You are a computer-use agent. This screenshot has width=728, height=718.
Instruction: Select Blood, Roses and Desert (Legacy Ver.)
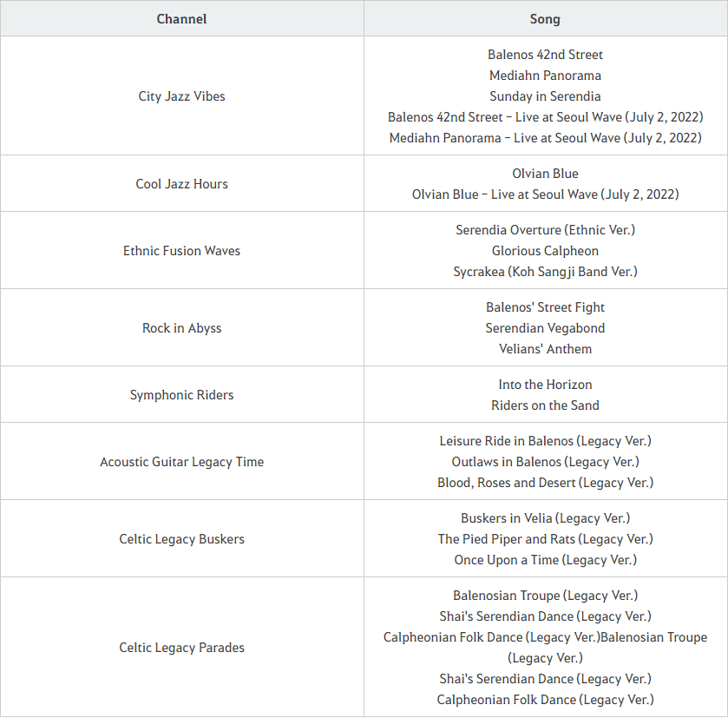(545, 483)
